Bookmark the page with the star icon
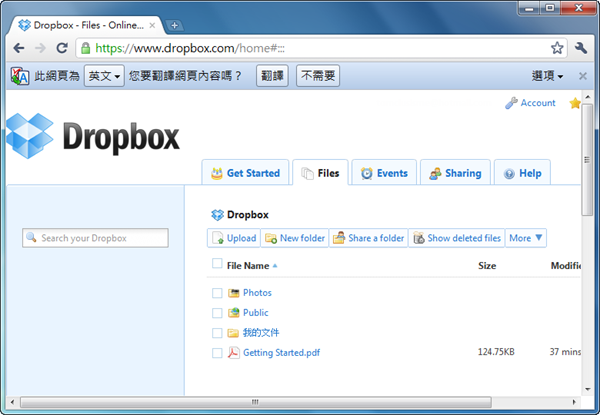 (557, 48)
